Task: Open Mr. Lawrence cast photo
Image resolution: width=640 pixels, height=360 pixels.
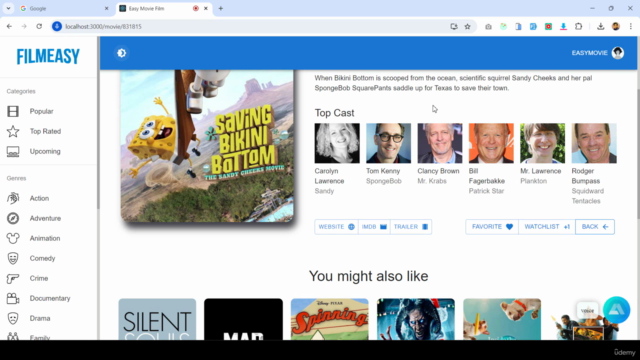Action: point(543,143)
